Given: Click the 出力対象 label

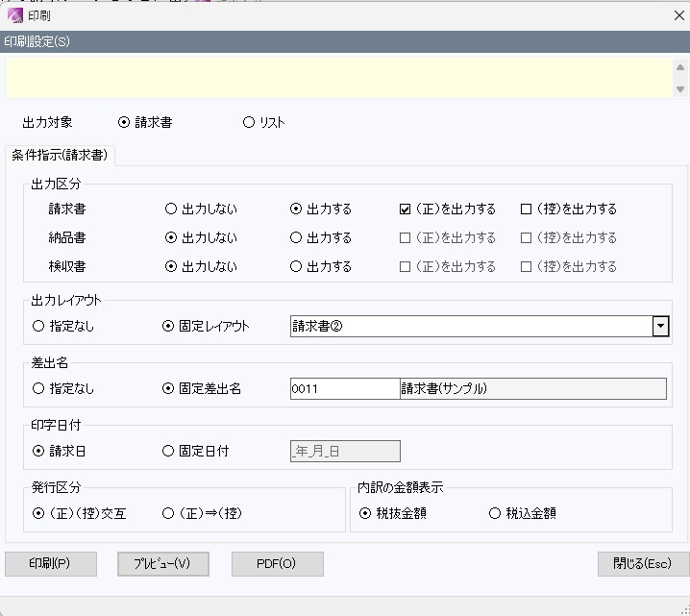Looking at the screenshot, I should (47, 122).
